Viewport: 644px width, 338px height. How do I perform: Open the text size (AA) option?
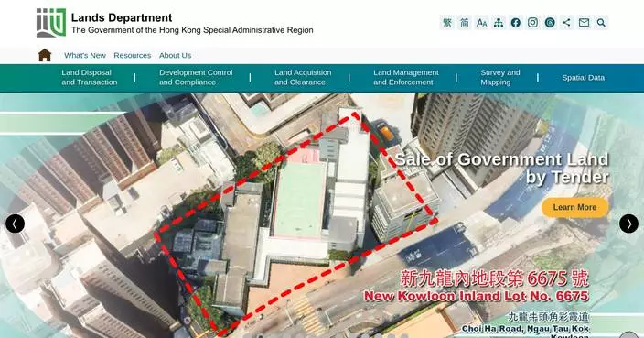(481, 23)
